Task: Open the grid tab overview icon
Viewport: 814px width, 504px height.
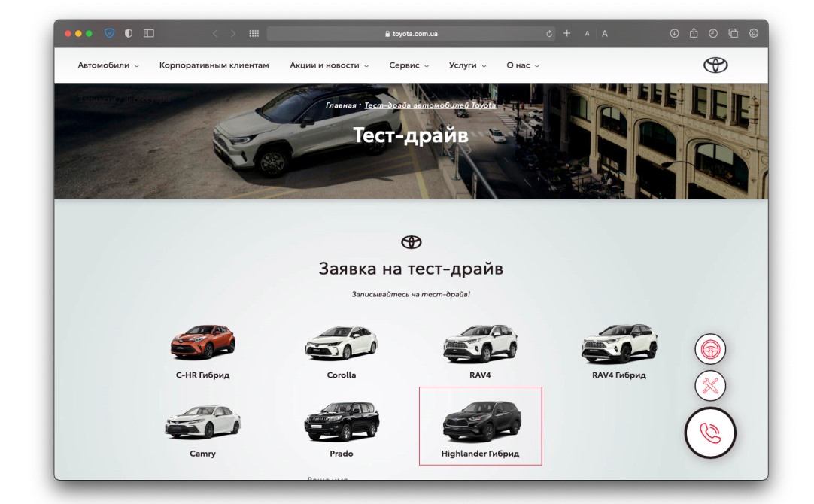Action: 254,33
